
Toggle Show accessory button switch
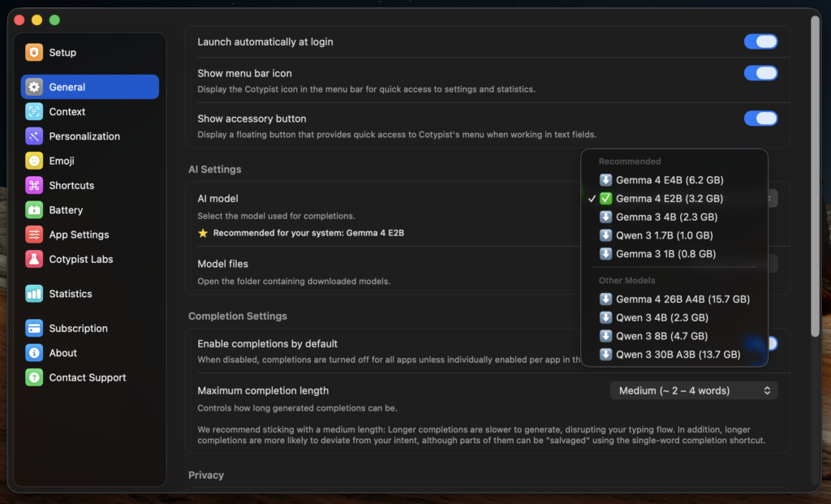coord(760,118)
